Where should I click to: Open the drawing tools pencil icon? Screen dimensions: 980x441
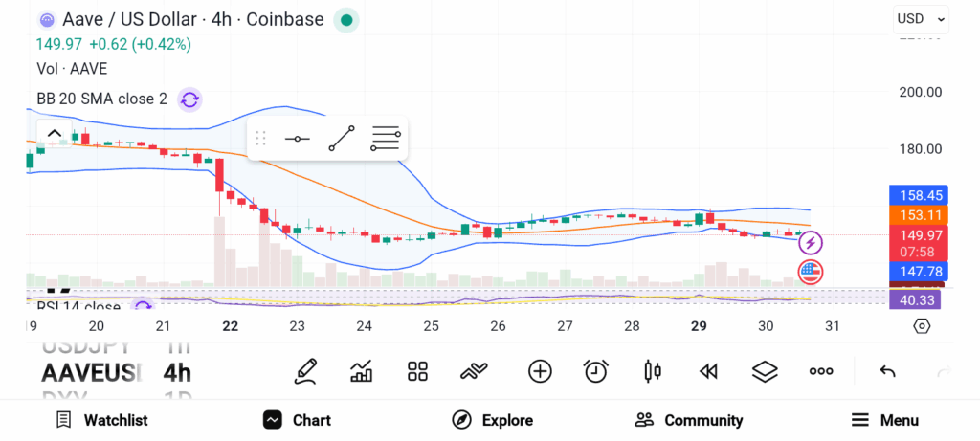pyautogui.click(x=305, y=371)
